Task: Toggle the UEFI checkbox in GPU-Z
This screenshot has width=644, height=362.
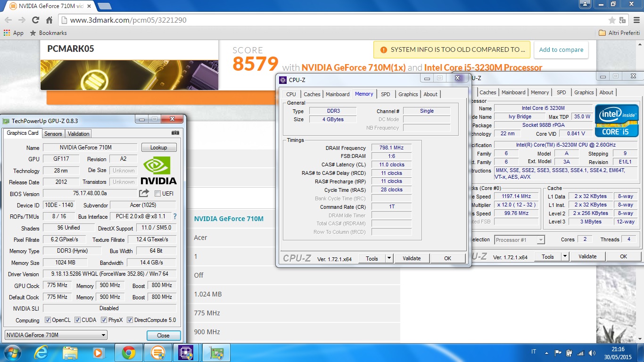Action: pyautogui.click(x=157, y=194)
